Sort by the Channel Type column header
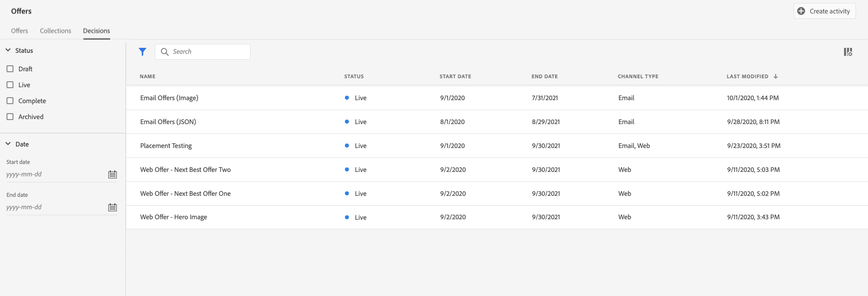 (638, 76)
